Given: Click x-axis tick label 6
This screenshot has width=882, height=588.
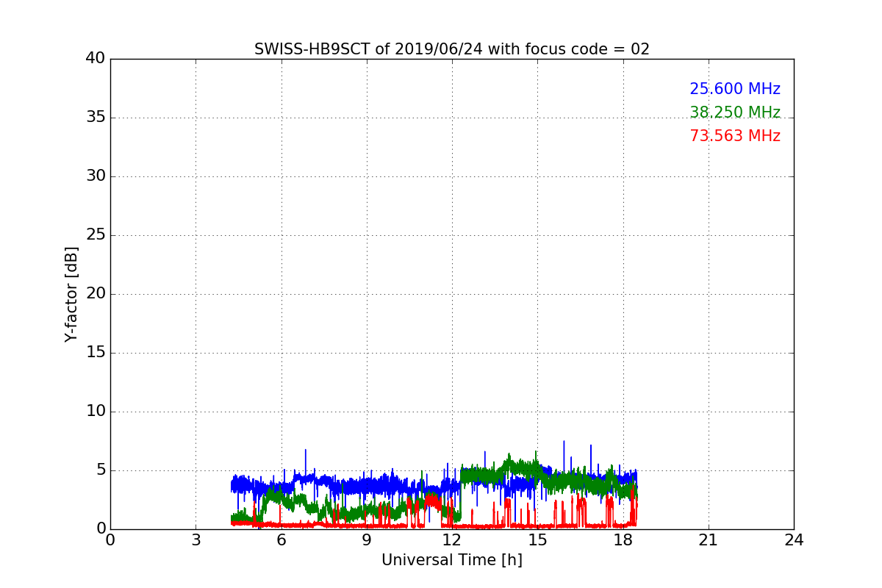Looking at the screenshot, I should point(281,539).
